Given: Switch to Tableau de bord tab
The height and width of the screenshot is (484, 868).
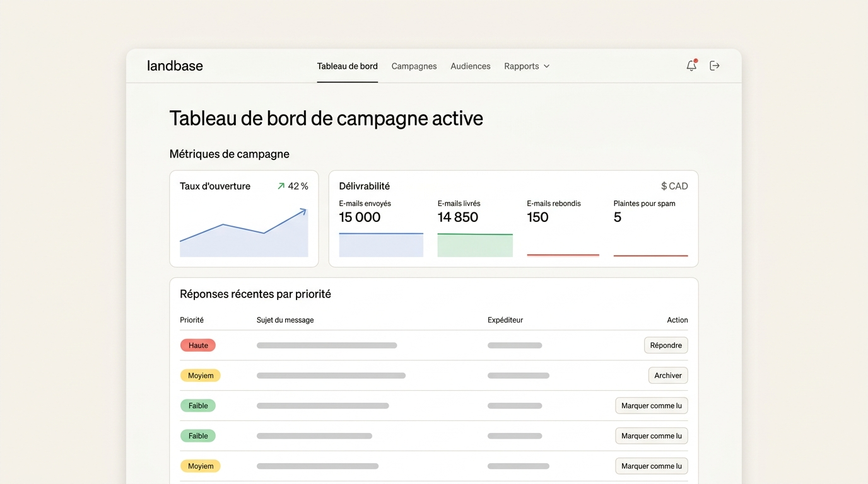Looking at the screenshot, I should coord(348,66).
